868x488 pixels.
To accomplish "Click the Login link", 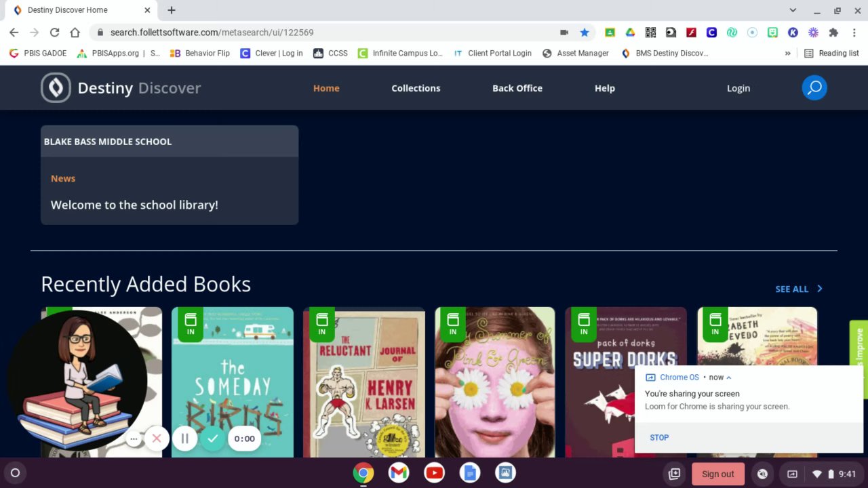I will (738, 88).
